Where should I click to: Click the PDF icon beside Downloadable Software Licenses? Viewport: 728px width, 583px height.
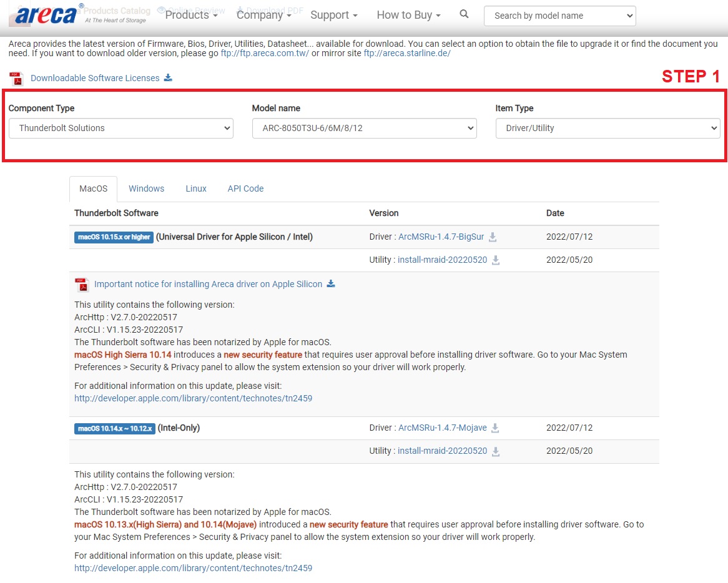click(x=17, y=79)
